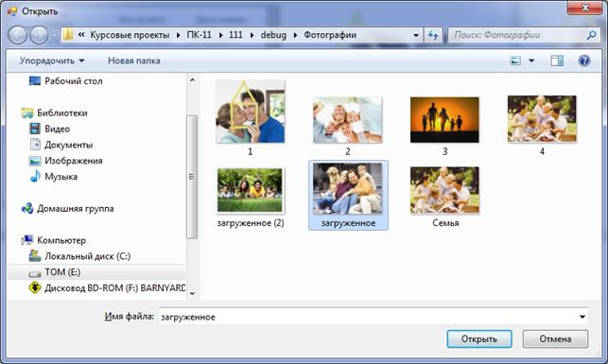Click the change view icon
Image resolution: width=608 pixels, height=364 pixels.
coord(515,61)
